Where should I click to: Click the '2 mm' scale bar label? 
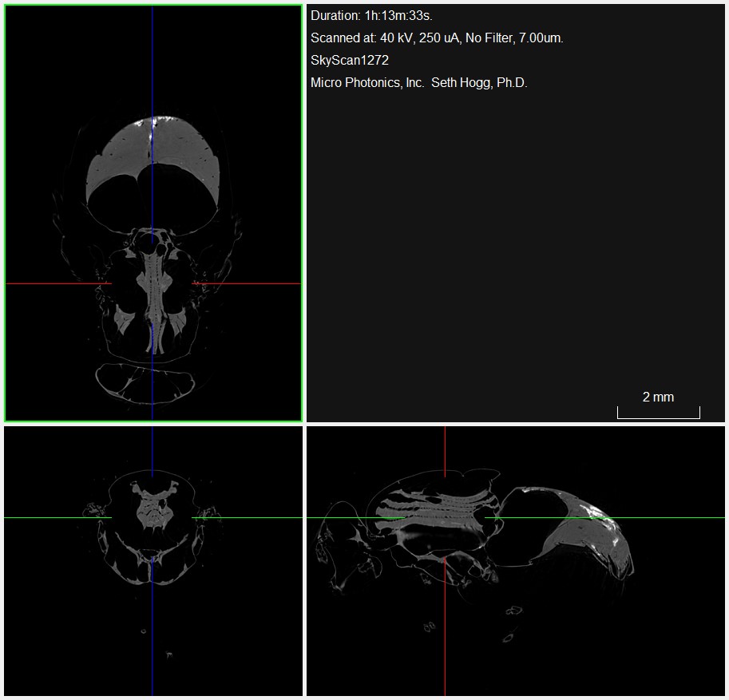pyautogui.click(x=658, y=397)
